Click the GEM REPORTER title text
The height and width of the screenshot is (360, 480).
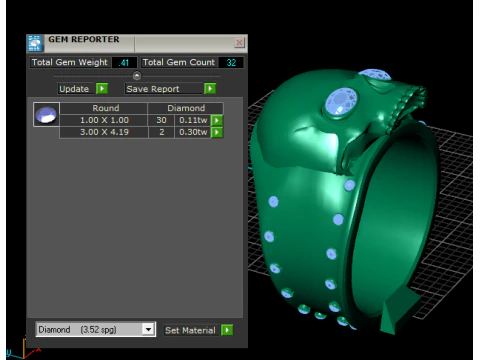tap(84, 39)
